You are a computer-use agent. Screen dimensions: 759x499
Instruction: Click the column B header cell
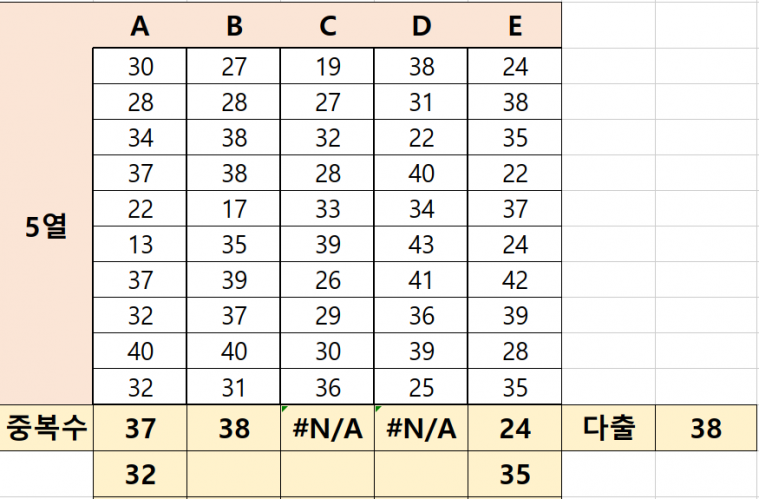234,27
